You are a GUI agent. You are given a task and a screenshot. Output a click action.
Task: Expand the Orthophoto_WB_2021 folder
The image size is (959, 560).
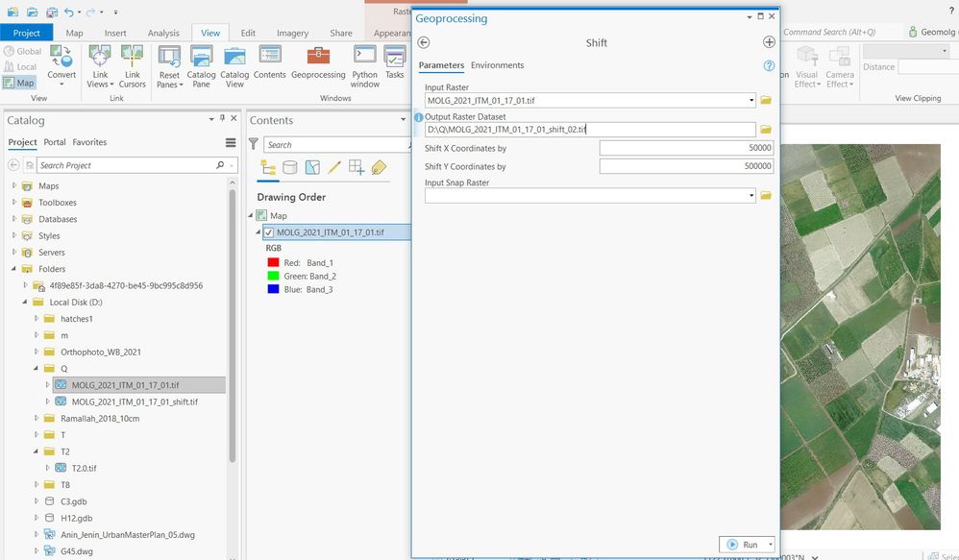tap(37, 352)
